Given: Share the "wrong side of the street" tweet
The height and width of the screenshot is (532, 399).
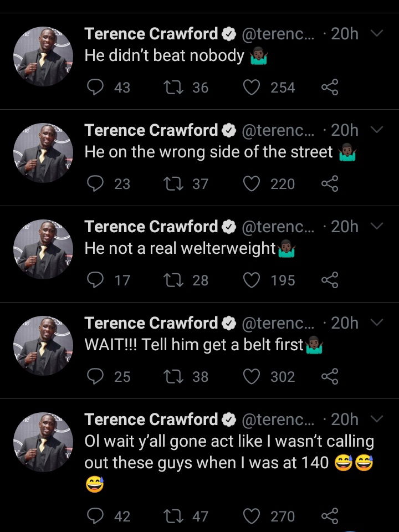Looking at the screenshot, I should [x=329, y=183].
